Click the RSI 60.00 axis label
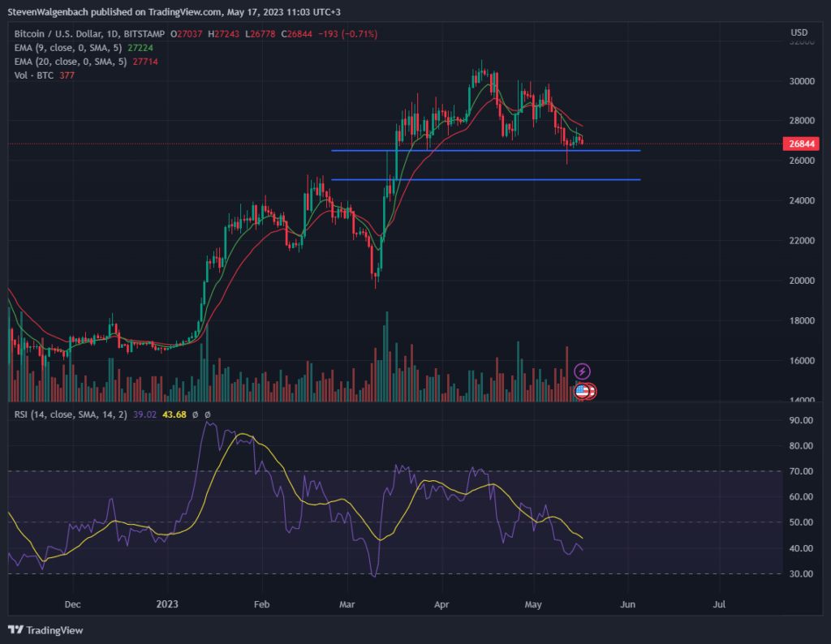831x644 pixels. 801,496
